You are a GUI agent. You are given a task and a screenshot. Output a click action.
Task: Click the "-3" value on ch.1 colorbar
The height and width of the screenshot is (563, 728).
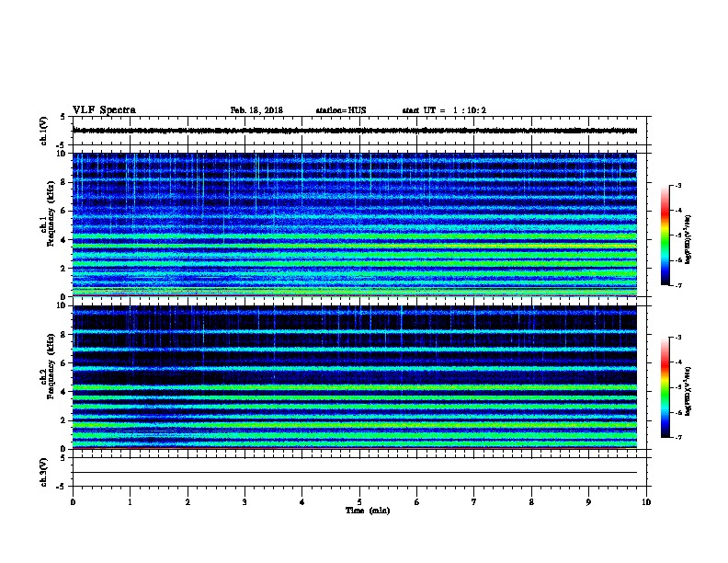(677, 185)
